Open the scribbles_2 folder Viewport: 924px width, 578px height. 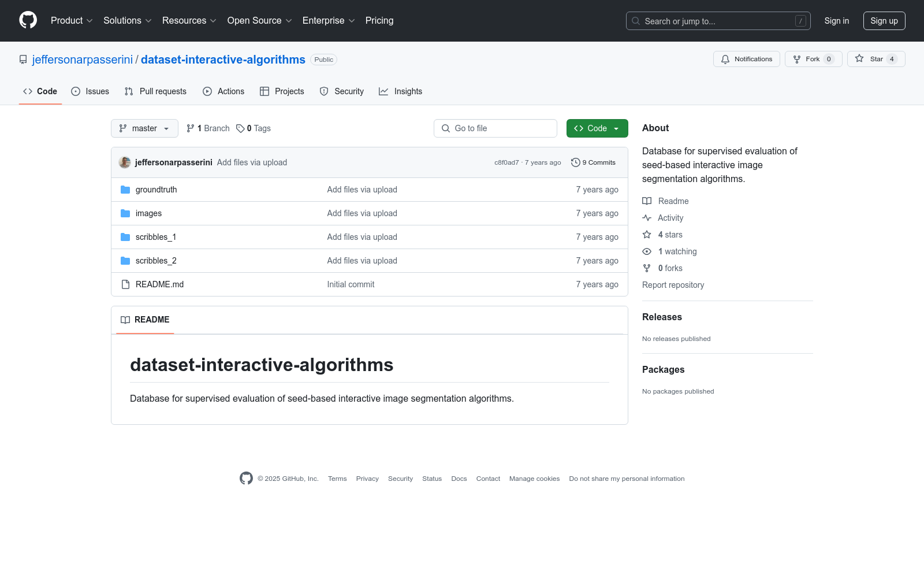tap(156, 261)
